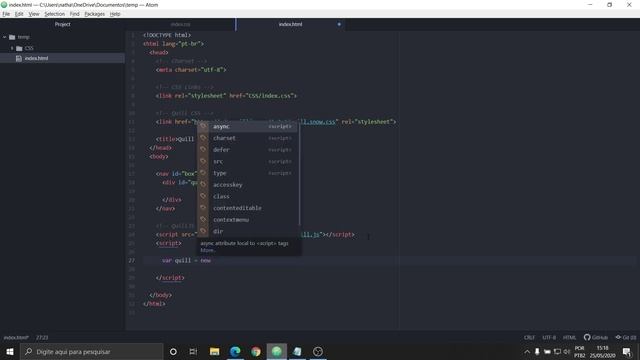The height and width of the screenshot is (360, 640).
Task: Click the taskbar search box
Action: 92,351
